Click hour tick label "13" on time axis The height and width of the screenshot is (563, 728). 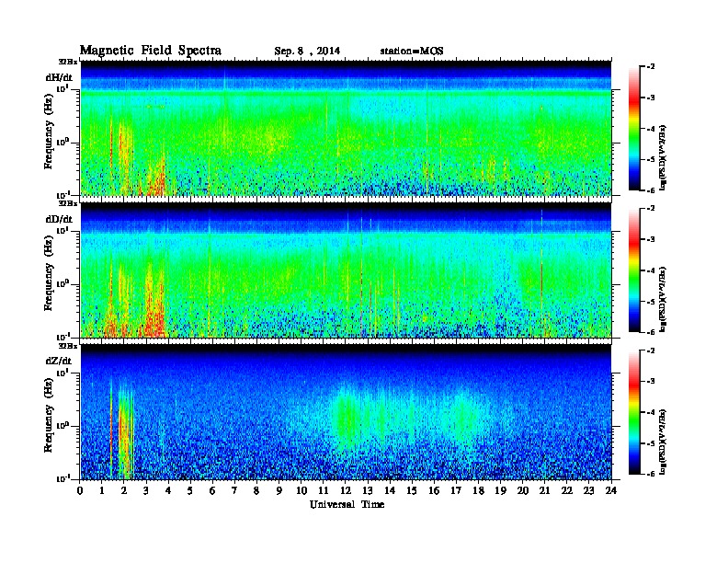[368, 490]
